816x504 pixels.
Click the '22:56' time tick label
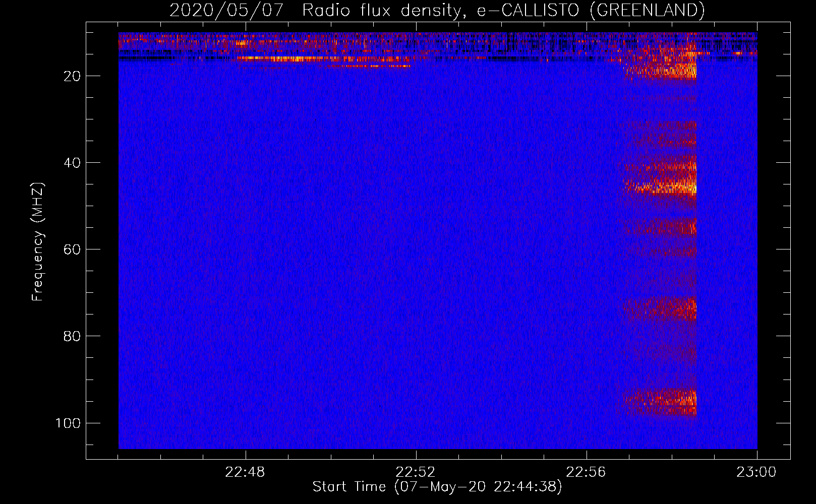[x=586, y=472]
